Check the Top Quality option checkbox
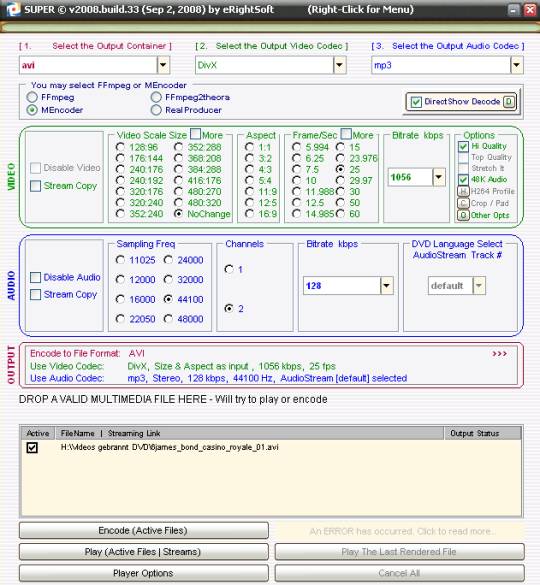 [463, 157]
